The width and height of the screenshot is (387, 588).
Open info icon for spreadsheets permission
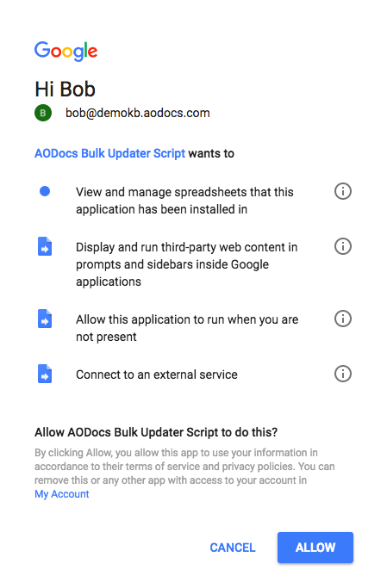click(343, 191)
